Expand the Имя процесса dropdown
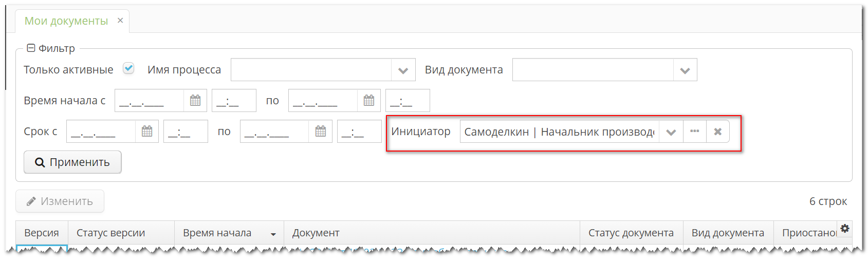Screen dimensions: 868x261 [403, 70]
